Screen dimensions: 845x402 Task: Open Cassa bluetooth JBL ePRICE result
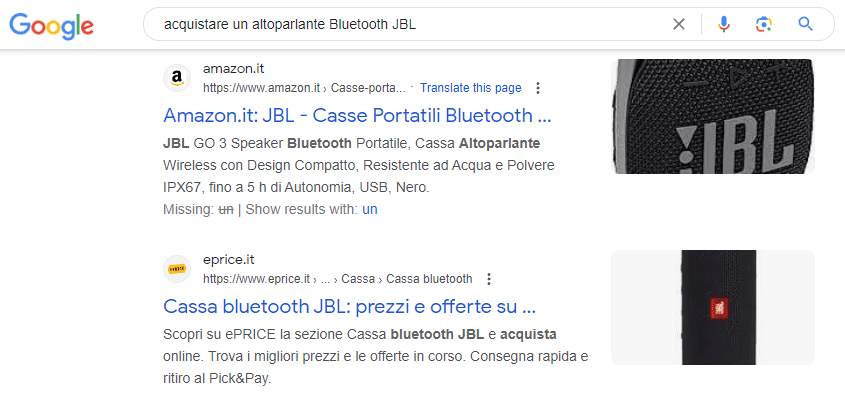coord(350,305)
